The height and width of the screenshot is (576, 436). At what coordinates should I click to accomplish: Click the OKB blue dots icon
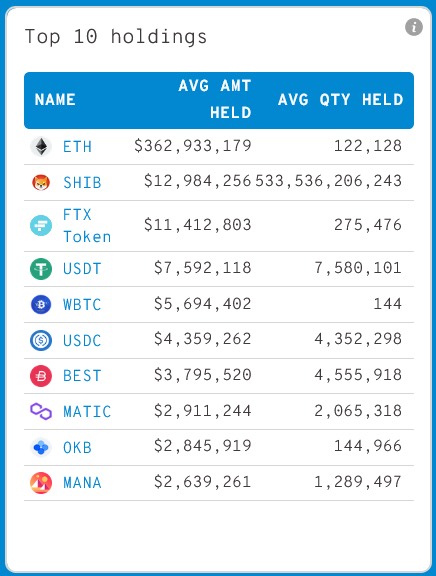pos(41,447)
